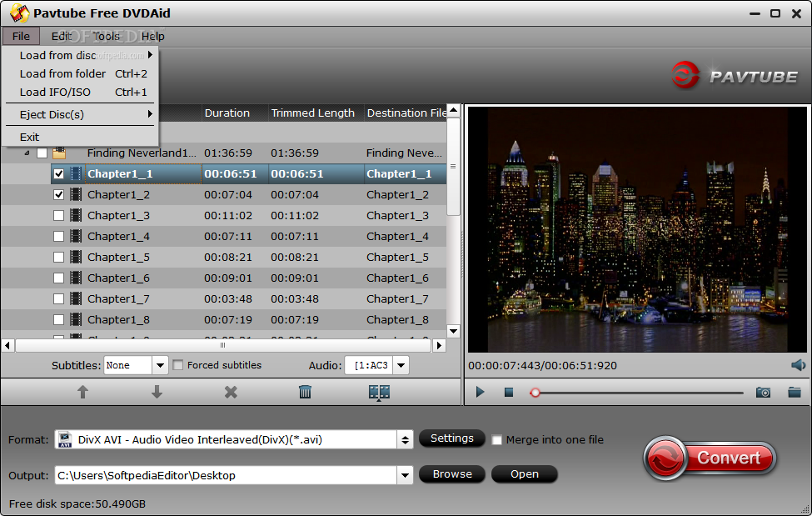Open the Format dropdown list
812x516 pixels.
tap(405, 440)
